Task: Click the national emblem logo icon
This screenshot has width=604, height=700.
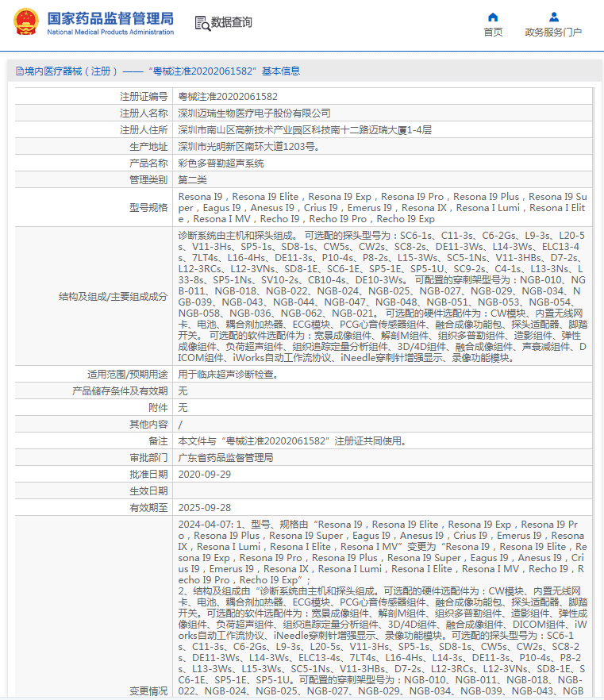Action: click(26, 22)
